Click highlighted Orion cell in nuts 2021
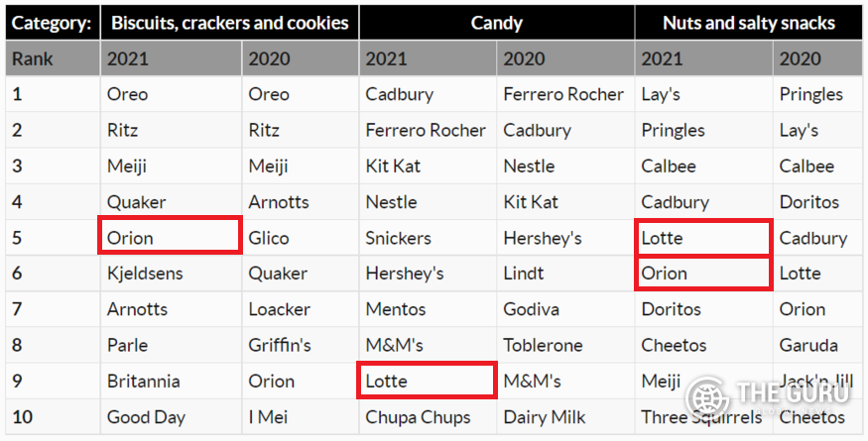Image resolution: width=868 pixels, height=441 pixels. tap(703, 273)
